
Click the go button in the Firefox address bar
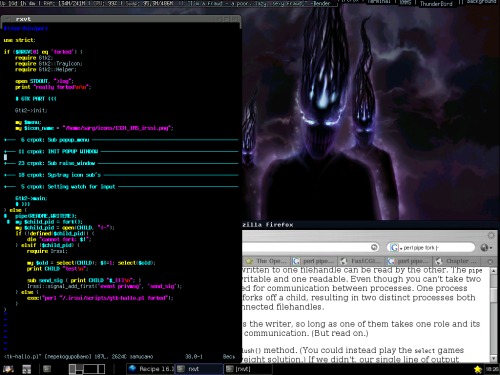coord(374,247)
